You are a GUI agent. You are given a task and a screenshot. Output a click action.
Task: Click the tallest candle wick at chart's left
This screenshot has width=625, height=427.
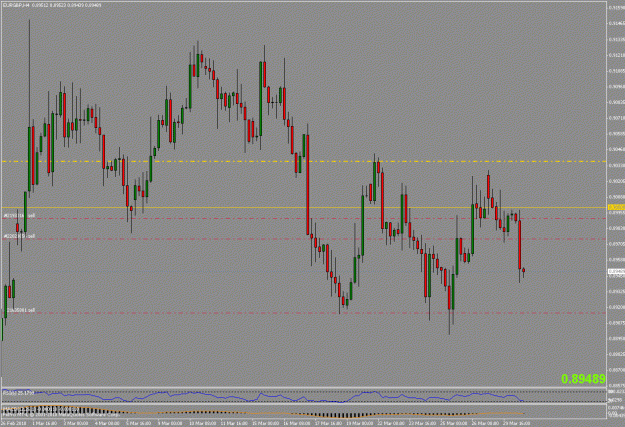click(x=29, y=72)
